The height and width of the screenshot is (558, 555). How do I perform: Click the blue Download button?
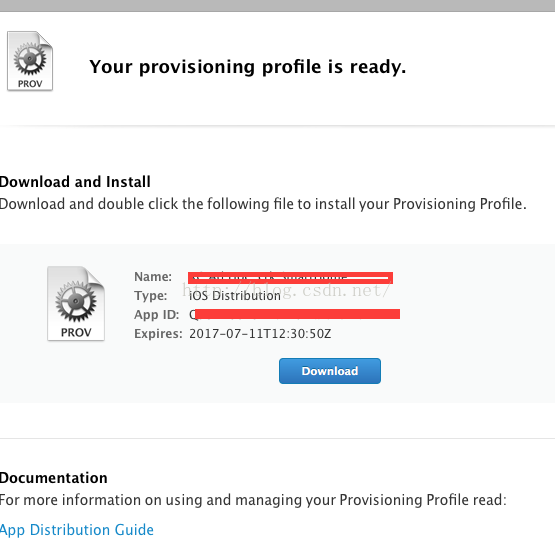click(x=330, y=371)
